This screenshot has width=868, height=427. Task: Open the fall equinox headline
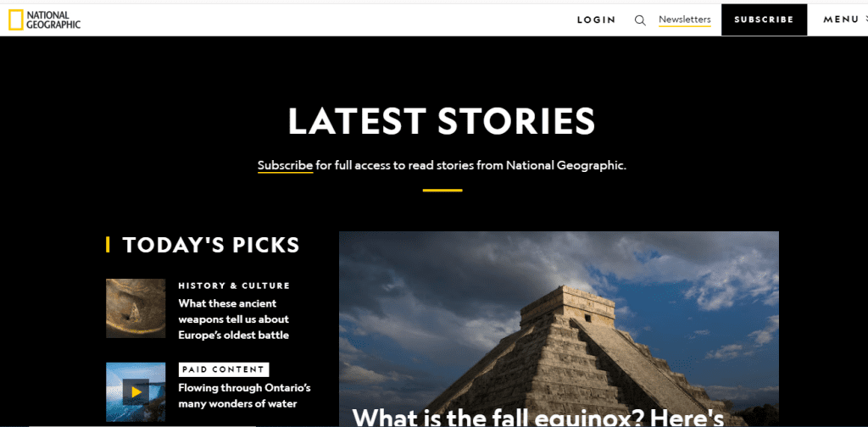click(x=537, y=417)
